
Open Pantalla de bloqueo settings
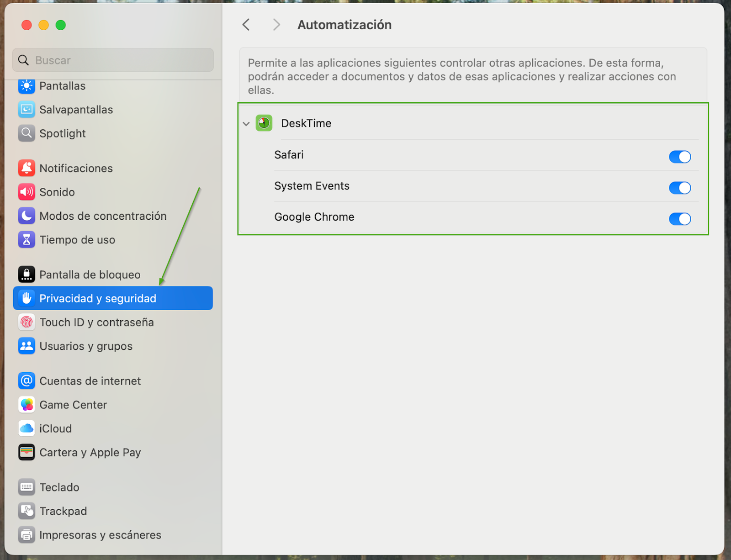[90, 275]
